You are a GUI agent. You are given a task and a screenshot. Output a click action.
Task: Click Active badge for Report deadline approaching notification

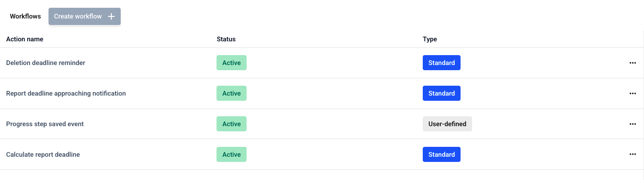[232, 93]
